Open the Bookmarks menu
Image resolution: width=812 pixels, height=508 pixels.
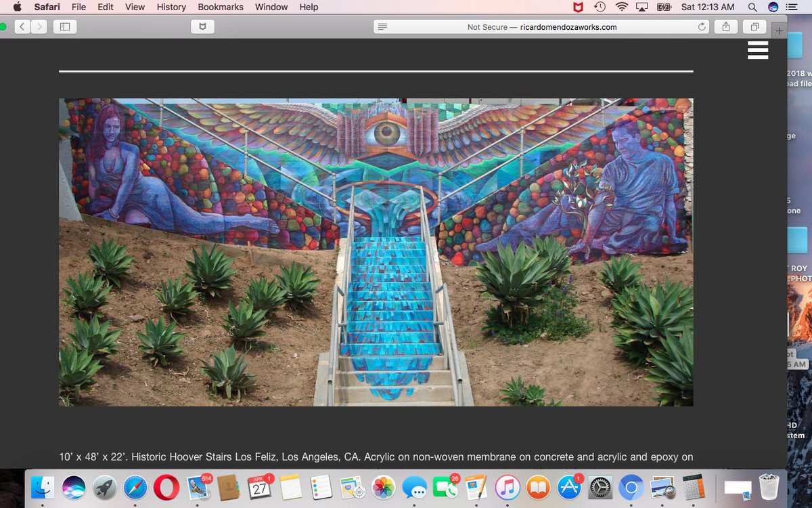tap(221, 7)
